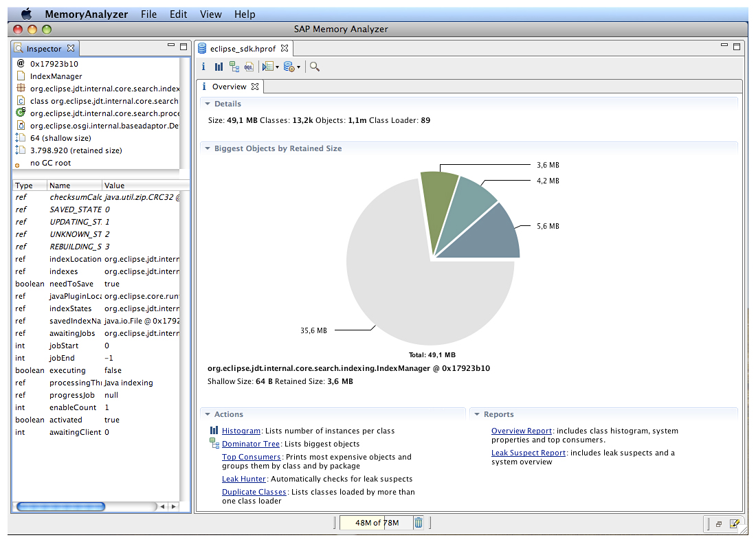Open the Duplicate Classes link
Viewport: 756px width, 542px height.
tap(254, 492)
